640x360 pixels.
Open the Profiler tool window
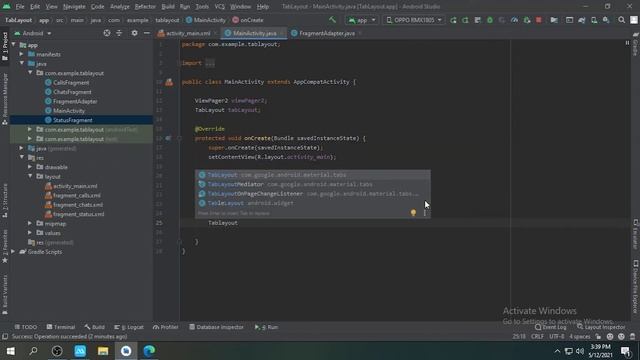coord(166,327)
